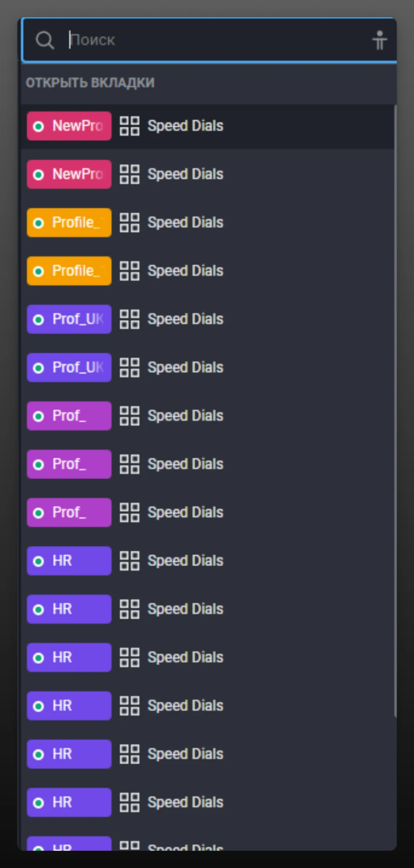Screen dimensions: 414x868
Task: Click the vertical scrollbar of tab list
Action: (395, 411)
